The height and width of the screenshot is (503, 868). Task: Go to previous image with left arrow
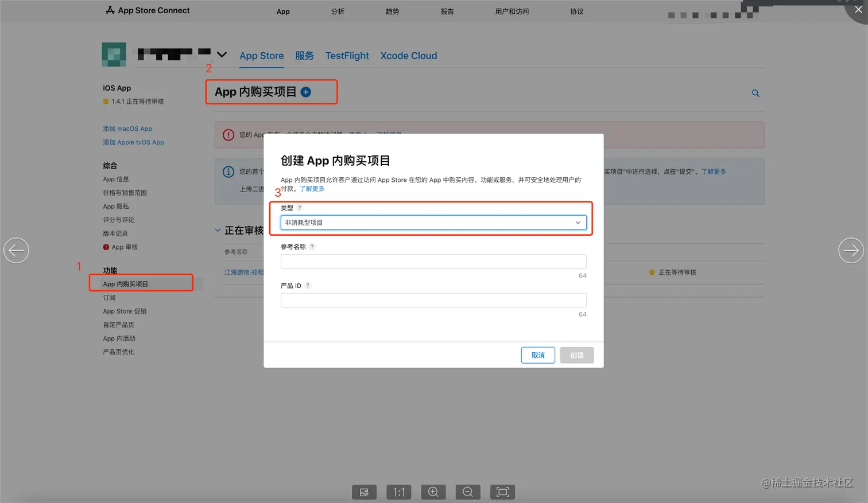16,251
